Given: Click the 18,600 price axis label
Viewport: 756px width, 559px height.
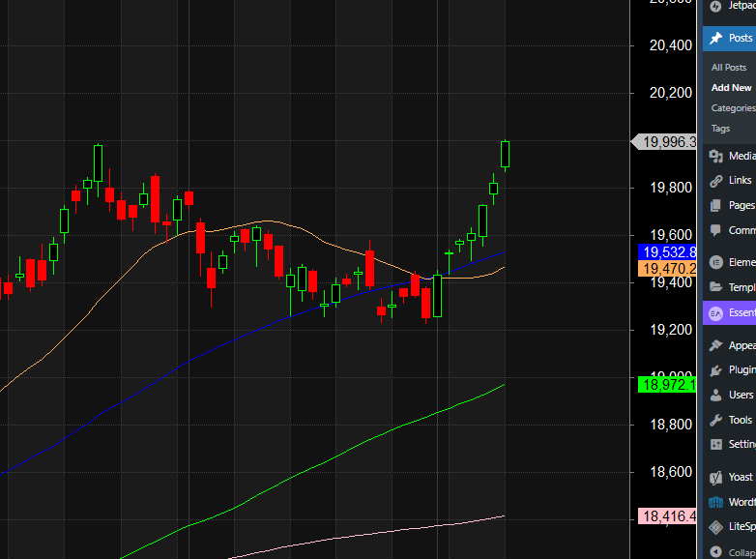Looking at the screenshot, I should [x=671, y=472].
